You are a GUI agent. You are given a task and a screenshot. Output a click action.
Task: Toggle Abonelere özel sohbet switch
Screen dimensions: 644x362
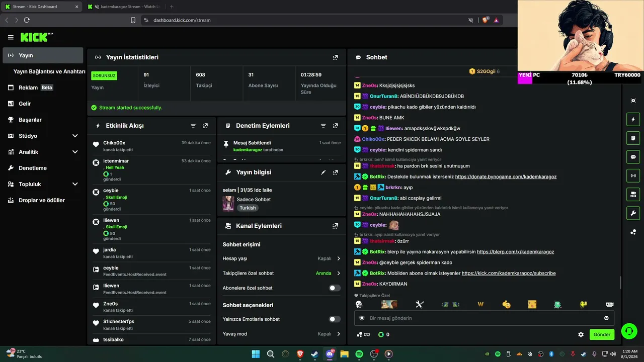point(335,288)
